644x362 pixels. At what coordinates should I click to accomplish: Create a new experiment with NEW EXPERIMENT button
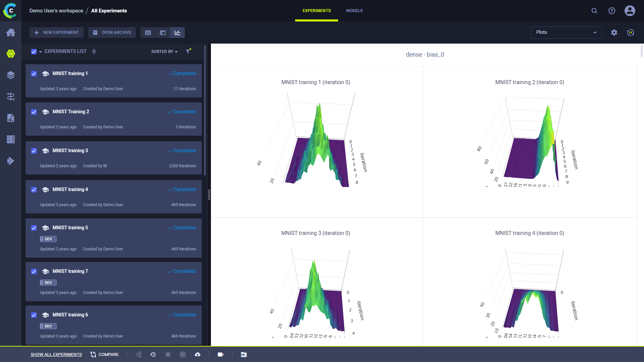[56, 33]
